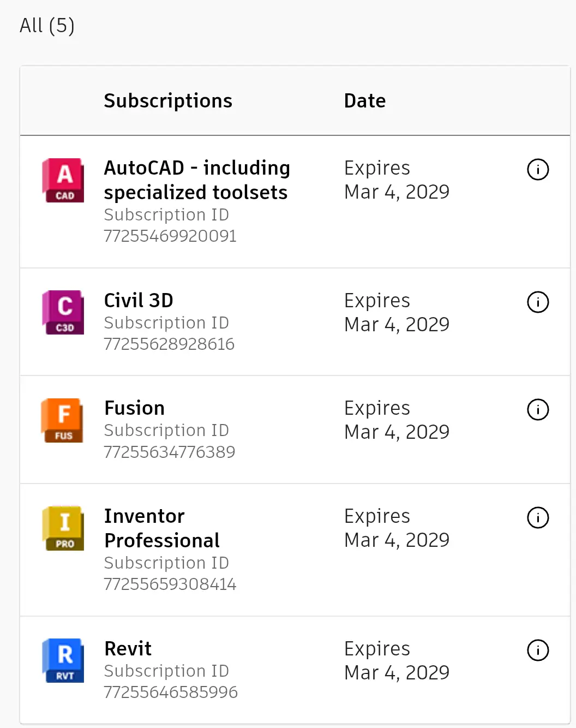The image size is (576, 728).
Task: Click the AutoCAD product icon
Action: [x=63, y=180]
